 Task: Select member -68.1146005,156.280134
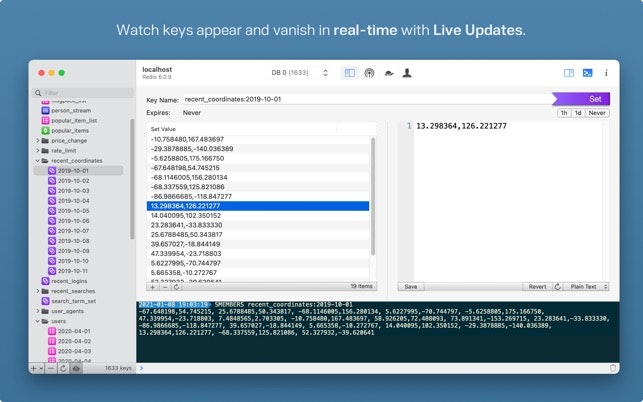(258, 177)
